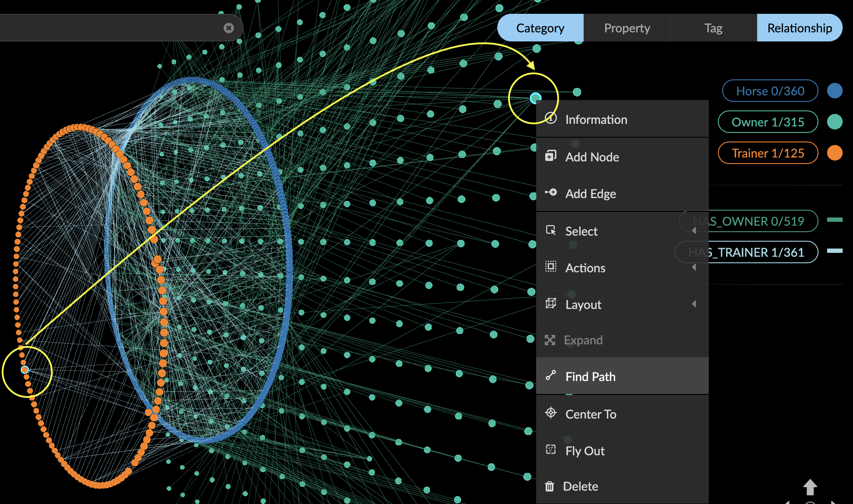Click the orange Trainer color swatch
853x504 pixels.
click(834, 153)
